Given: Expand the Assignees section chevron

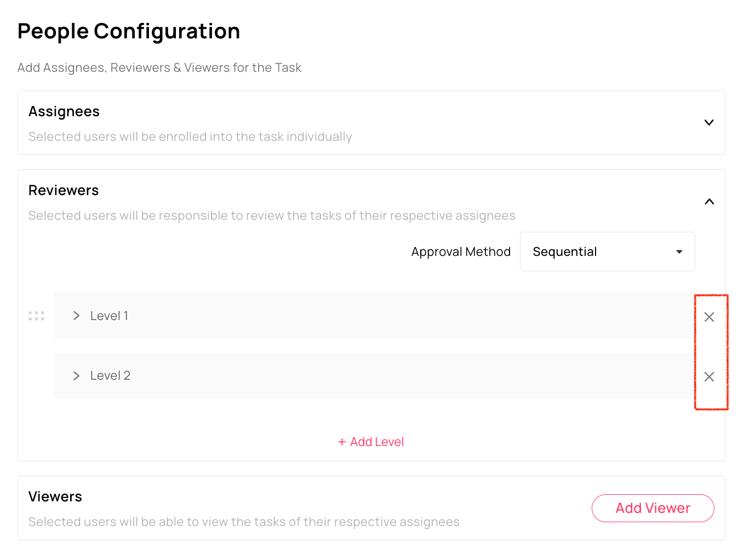Looking at the screenshot, I should tap(709, 122).
